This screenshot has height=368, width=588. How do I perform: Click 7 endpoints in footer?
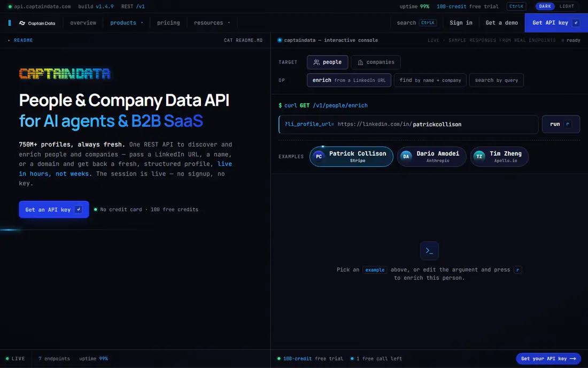[x=54, y=358]
